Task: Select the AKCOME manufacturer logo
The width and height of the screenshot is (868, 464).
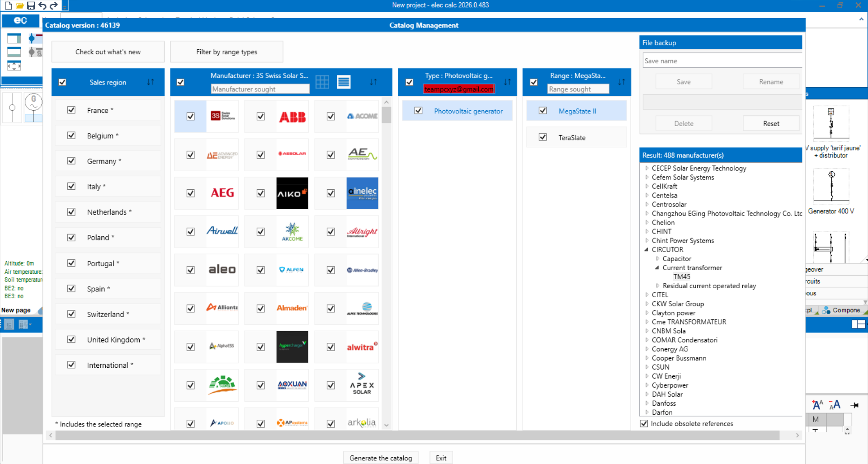Action: click(x=292, y=231)
